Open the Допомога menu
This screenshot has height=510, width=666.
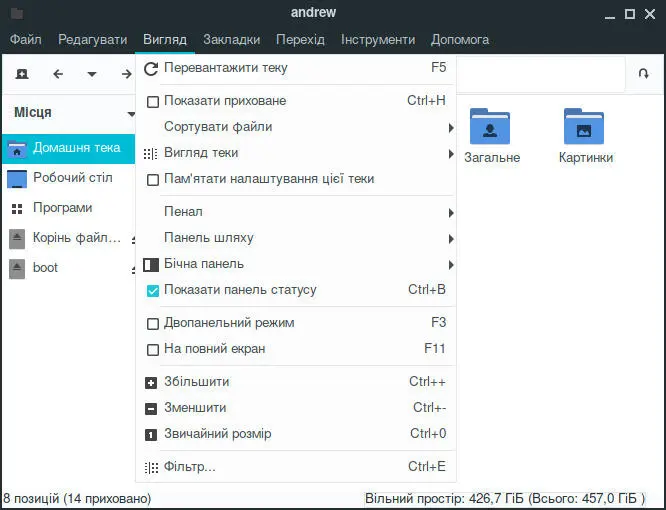460,40
